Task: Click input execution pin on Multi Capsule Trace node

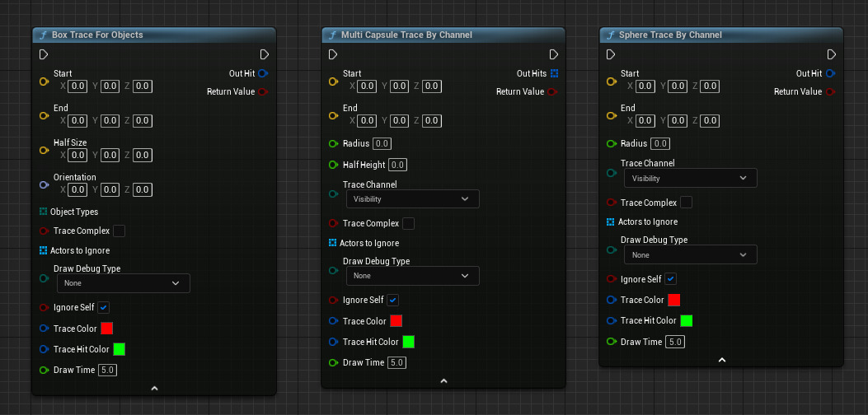Action: click(x=333, y=54)
